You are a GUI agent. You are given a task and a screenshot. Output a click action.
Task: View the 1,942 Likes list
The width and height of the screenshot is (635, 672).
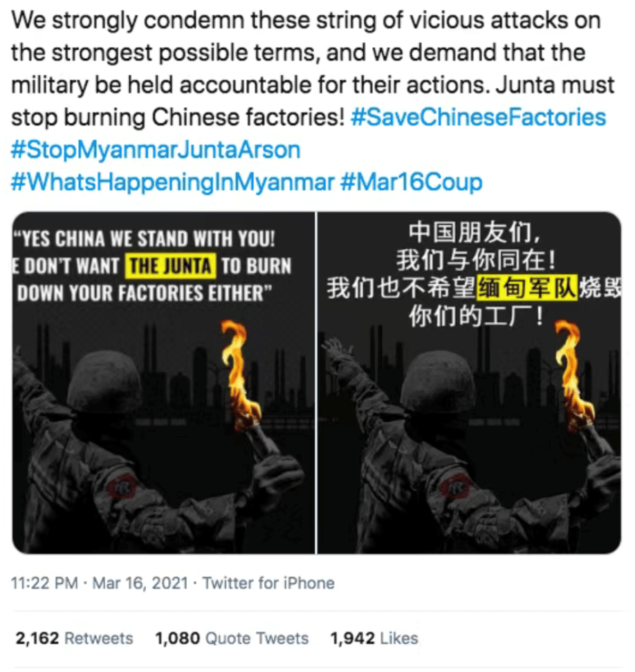coord(374,638)
